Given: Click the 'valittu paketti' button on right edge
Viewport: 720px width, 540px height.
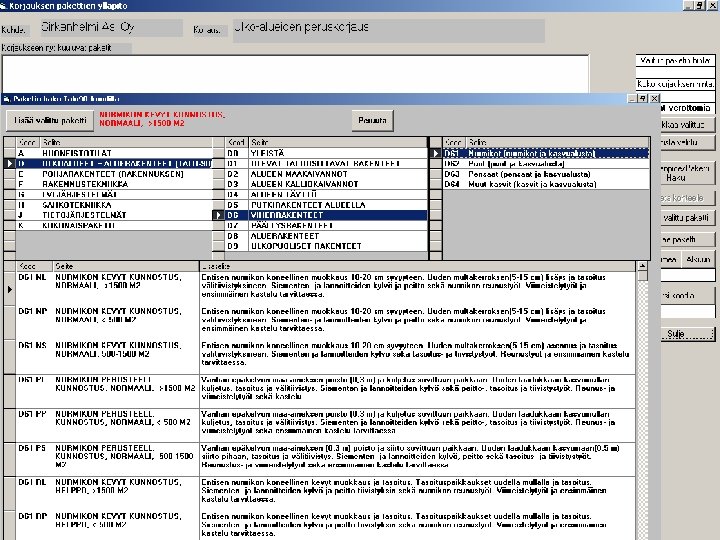Looking at the screenshot, I should 687,218.
